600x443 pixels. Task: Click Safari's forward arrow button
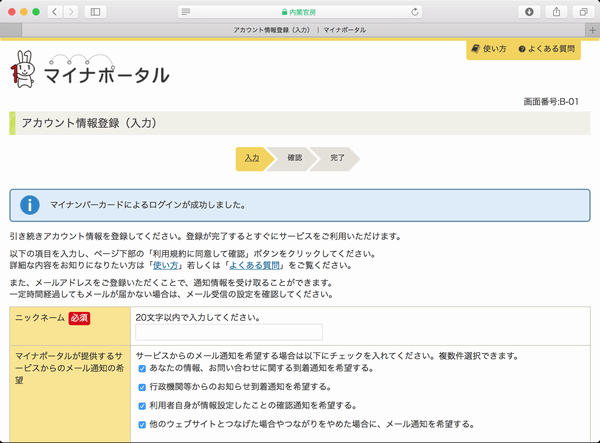click(71, 12)
